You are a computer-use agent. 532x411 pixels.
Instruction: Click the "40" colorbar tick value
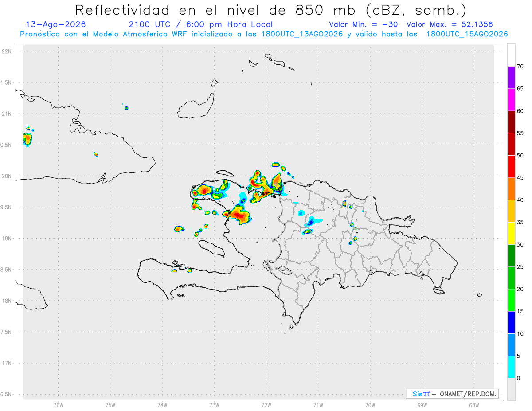click(x=520, y=200)
